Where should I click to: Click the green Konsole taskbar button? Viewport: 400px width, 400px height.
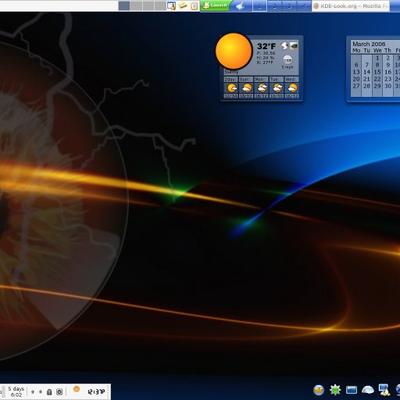click(x=215, y=6)
